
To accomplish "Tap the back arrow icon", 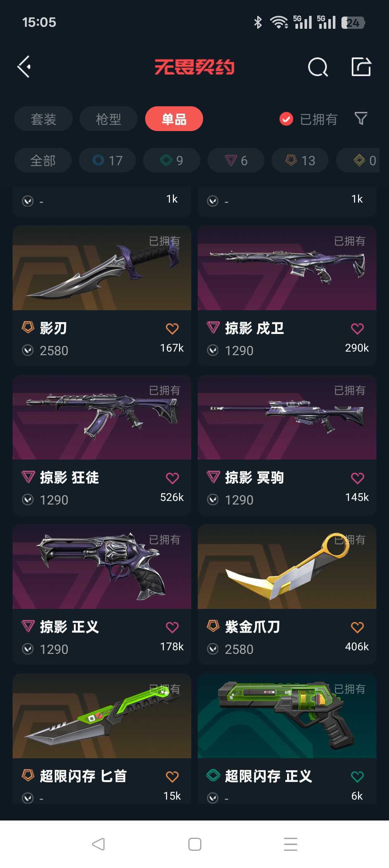I will click(x=24, y=67).
